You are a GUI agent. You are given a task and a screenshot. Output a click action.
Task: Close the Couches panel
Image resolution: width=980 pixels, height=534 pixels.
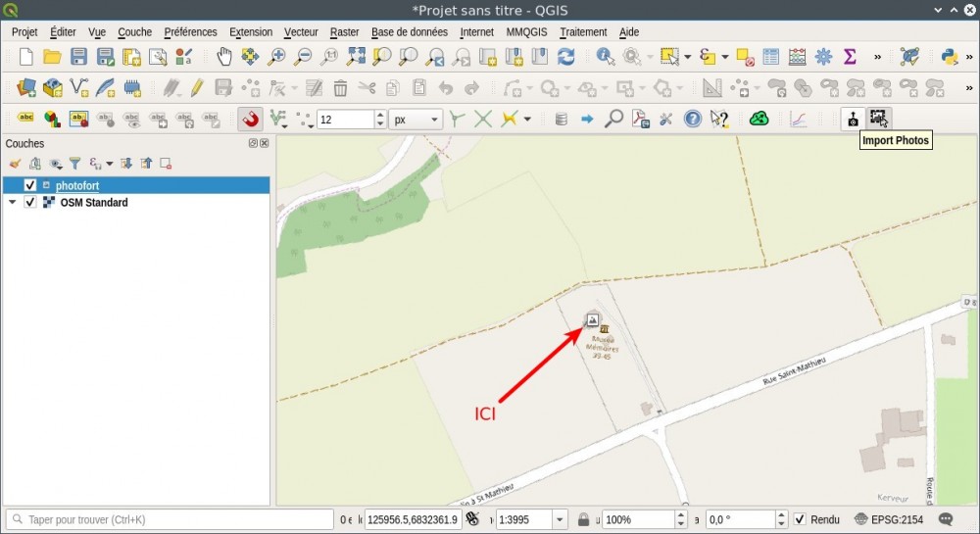click(x=265, y=143)
